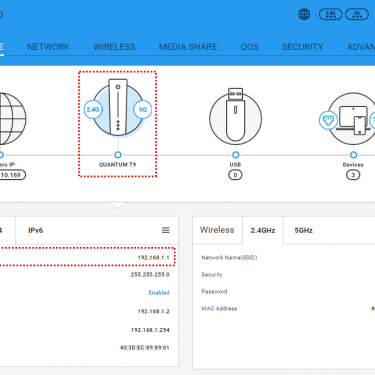This screenshot has width=375, height=375.
Task: Click the wired Ethernet port icon
Action: tap(329, 120)
